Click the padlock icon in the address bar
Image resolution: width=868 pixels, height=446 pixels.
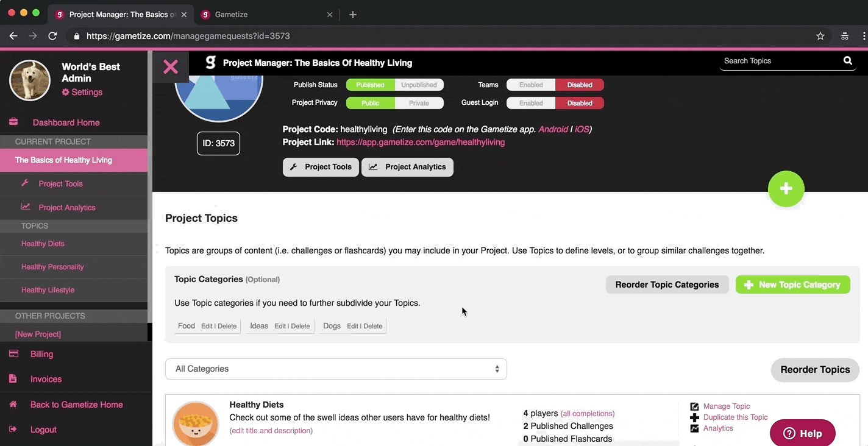[x=77, y=36]
